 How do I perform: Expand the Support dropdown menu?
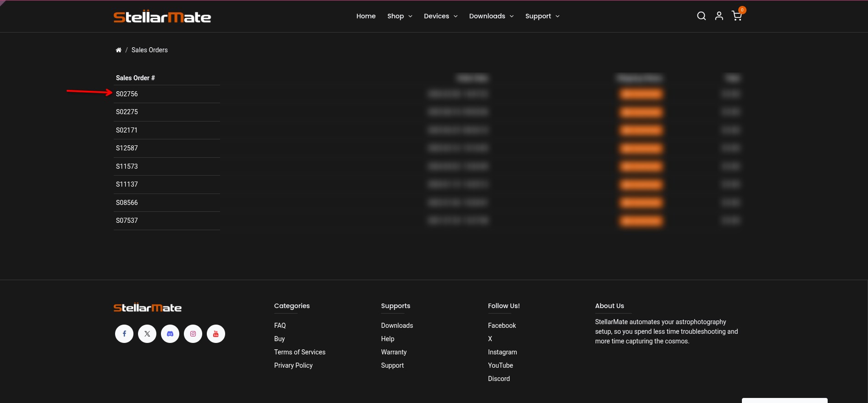[x=542, y=16]
